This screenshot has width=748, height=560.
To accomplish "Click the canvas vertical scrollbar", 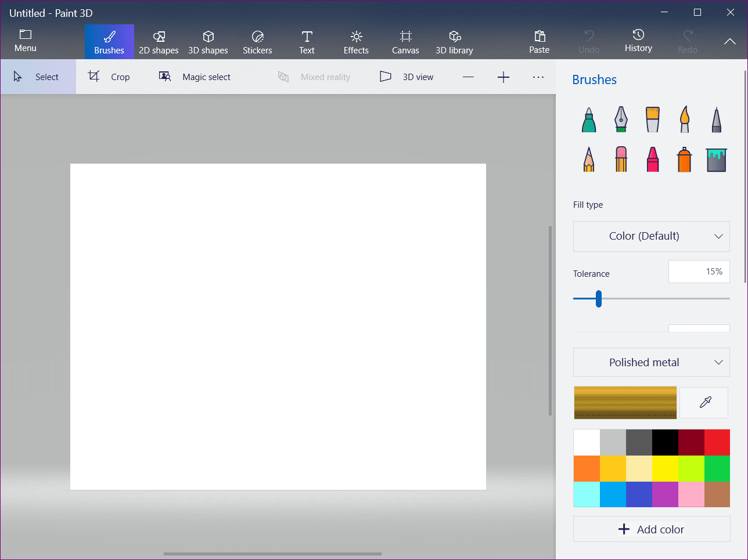I will coord(551,320).
